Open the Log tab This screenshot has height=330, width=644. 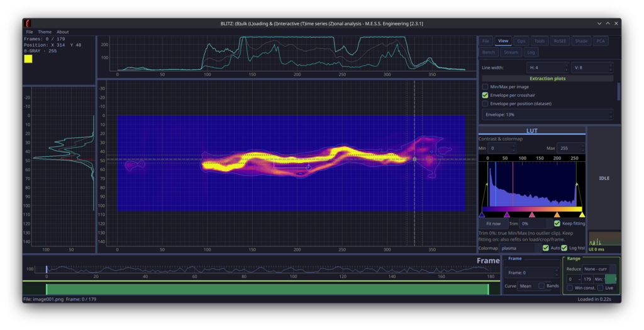(531, 52)
